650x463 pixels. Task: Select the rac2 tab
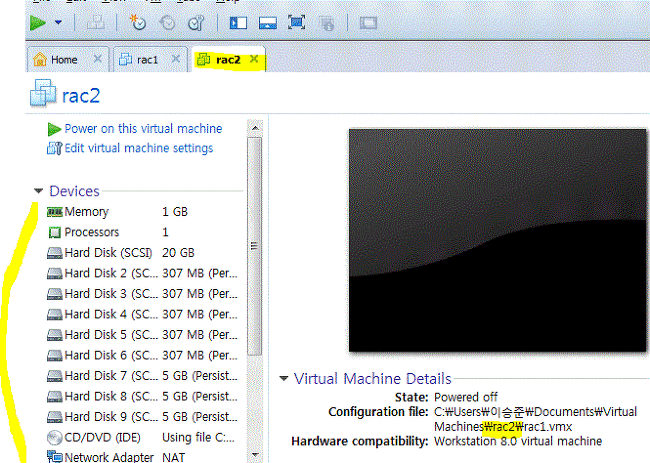point(228,60)
